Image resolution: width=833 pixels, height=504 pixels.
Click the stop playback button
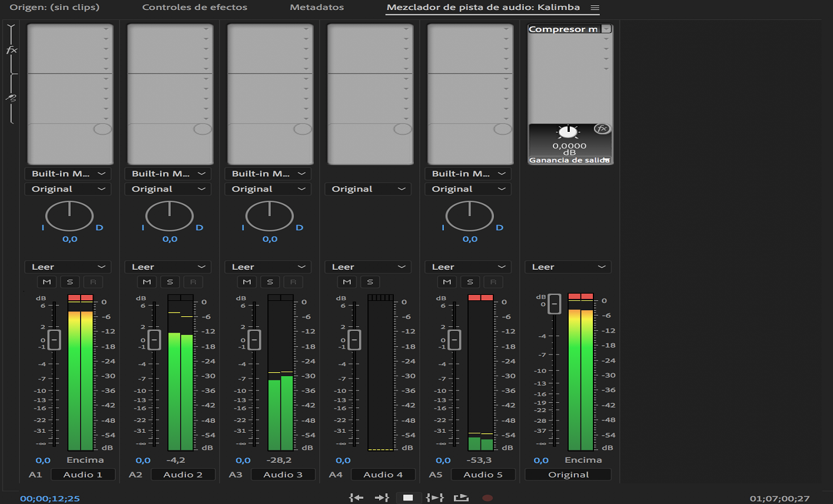[408, 498]
